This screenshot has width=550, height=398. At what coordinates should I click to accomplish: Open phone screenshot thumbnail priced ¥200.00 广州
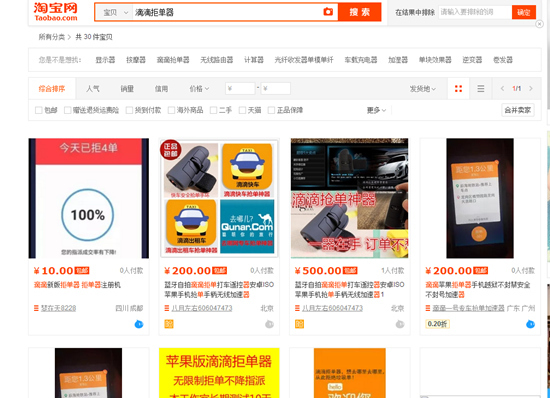pos(480,198)
